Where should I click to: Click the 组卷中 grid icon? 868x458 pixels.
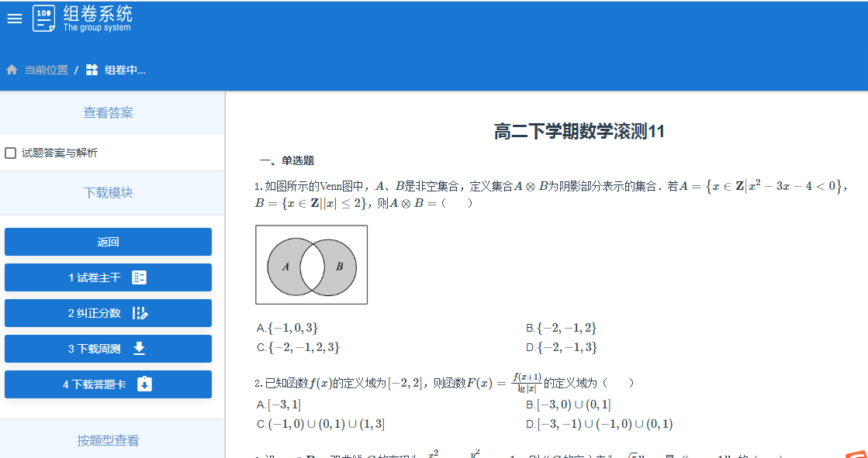pyautogui.click(x=92, y=70)
